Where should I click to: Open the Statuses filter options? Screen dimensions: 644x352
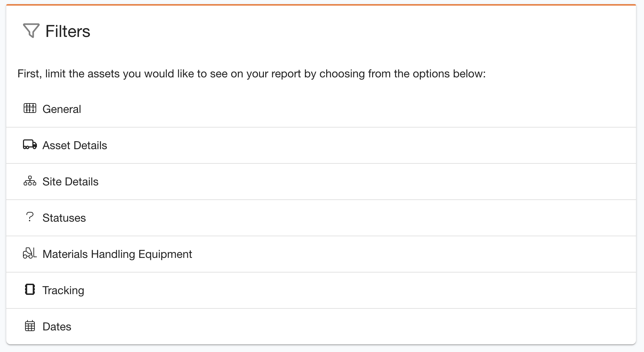[x=64, y=218]
